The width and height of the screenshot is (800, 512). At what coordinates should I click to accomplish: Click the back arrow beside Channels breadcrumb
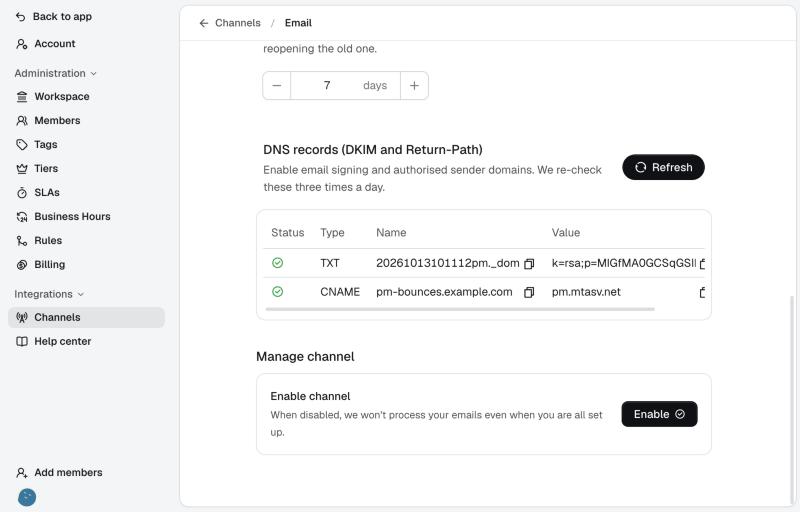coord(204,23)
